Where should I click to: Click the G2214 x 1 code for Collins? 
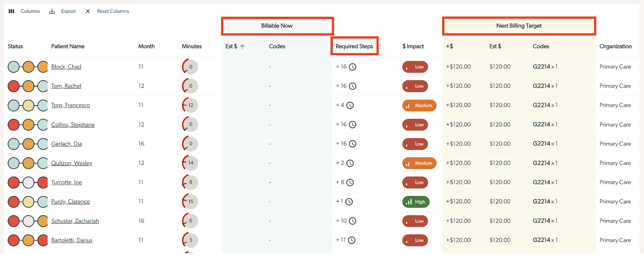[x=545, y=124]
